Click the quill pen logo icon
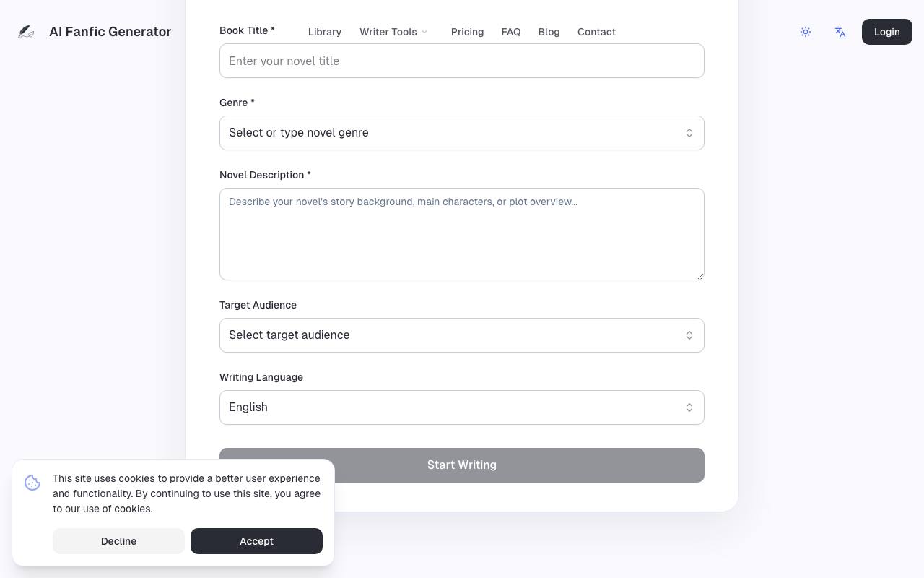This screenshot has height=578, width=924. click(26, 32)
